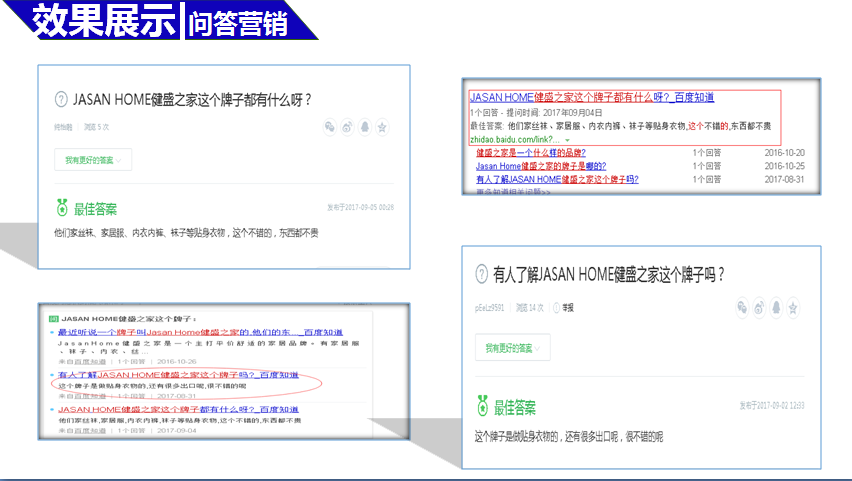Click QQ penguin share icon in 有人了解 card
The width and height of the screenshot is (852, 481).
click(776, 308)
